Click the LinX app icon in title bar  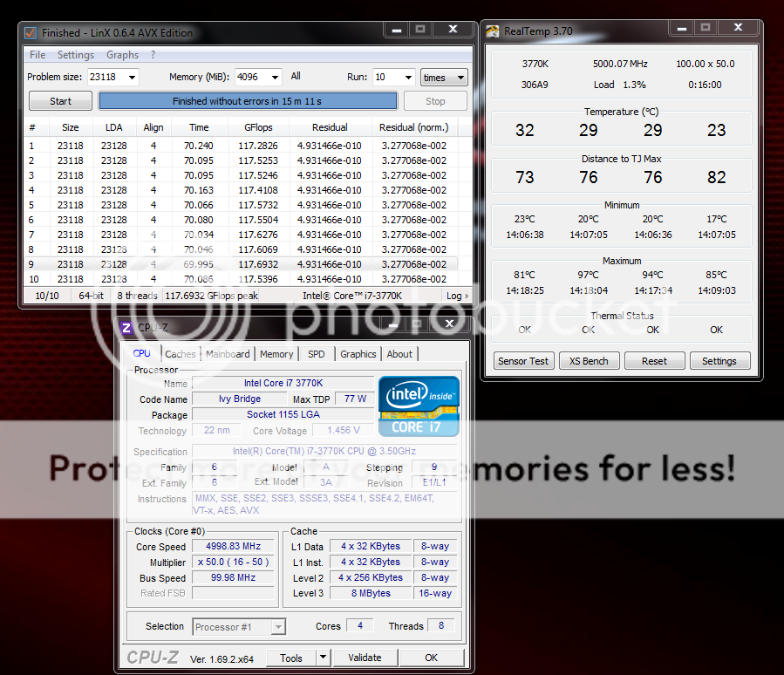point(31,32)
